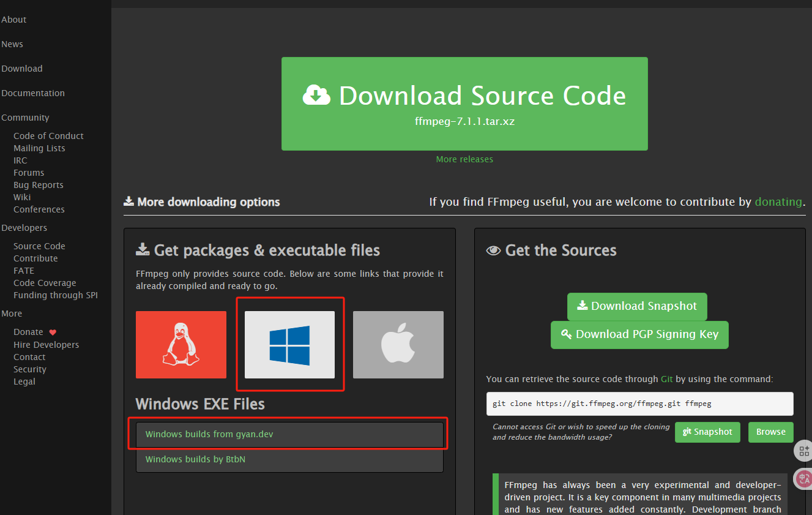812x515 pixels.
Task: Click the Browse button
Action: point(771,432)
